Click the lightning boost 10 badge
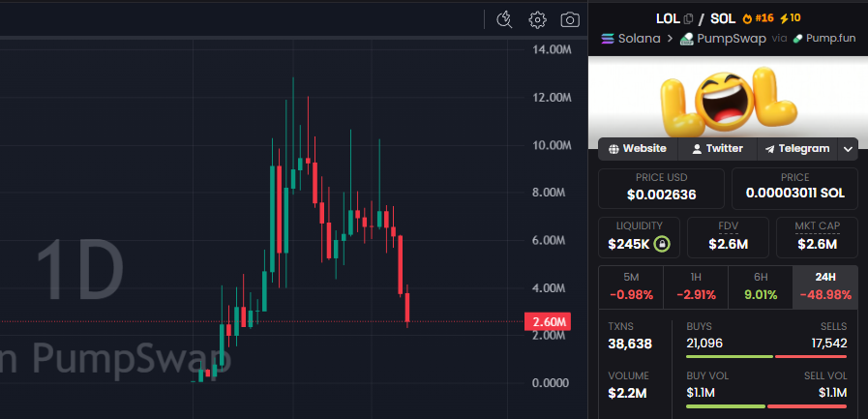The image size is (868, 419). tap(790, 18)
